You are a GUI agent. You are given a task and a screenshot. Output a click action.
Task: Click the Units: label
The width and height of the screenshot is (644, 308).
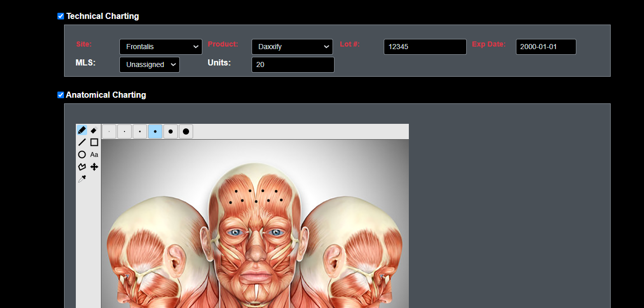coord(219,63)
